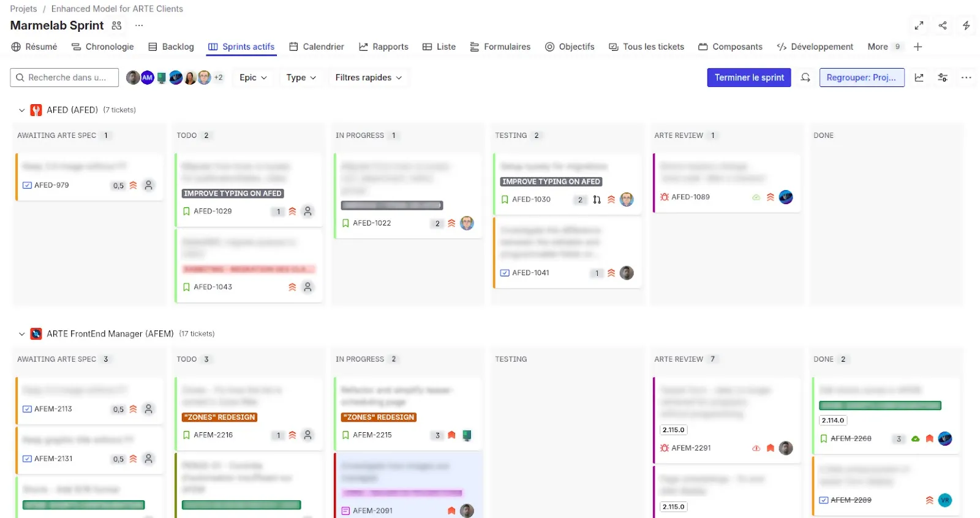Click assignee avatar on AFED-1022
Screen dimensions: 980x518
coord(467,223)
